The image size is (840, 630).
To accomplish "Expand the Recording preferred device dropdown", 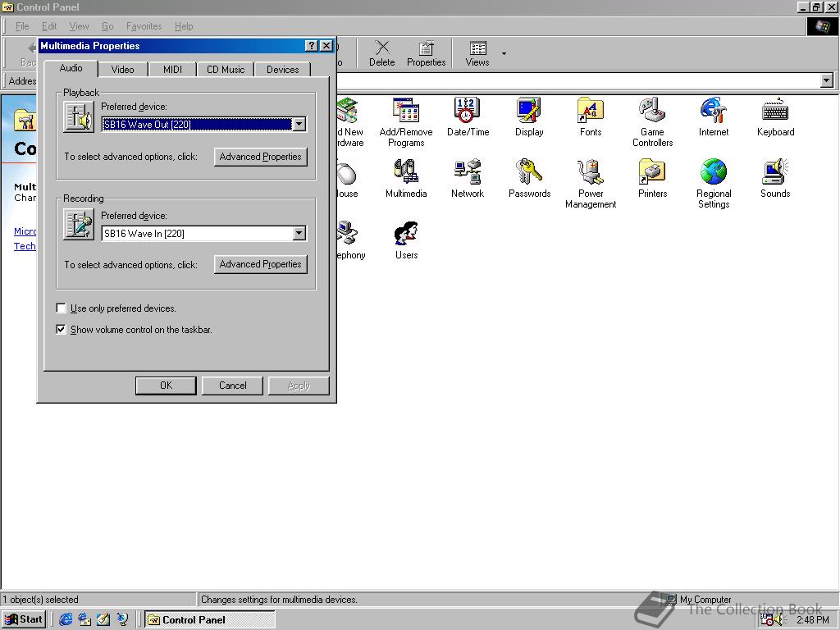I will 299,233.
